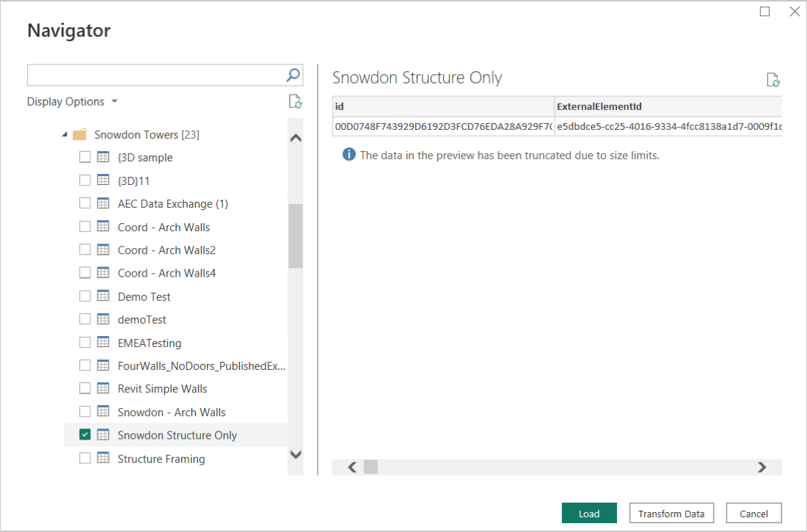The width and height of the screenshot is (807, 532).
Task: Click the Transform Data button
Action: point(671,514)
